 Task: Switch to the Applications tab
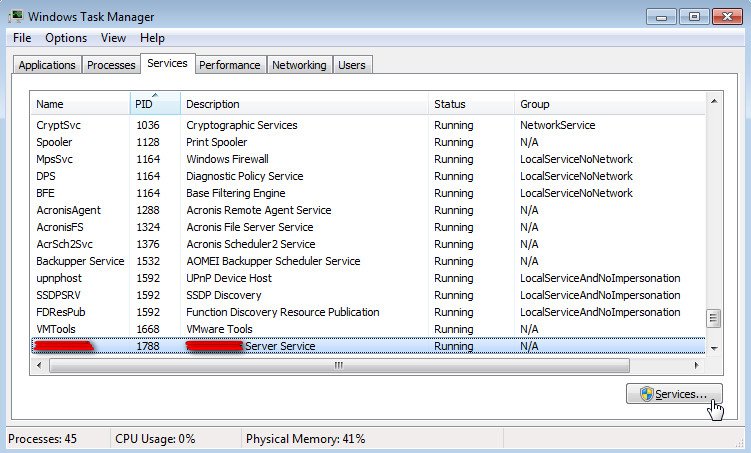pyautogui.click(x=46, y=65)
